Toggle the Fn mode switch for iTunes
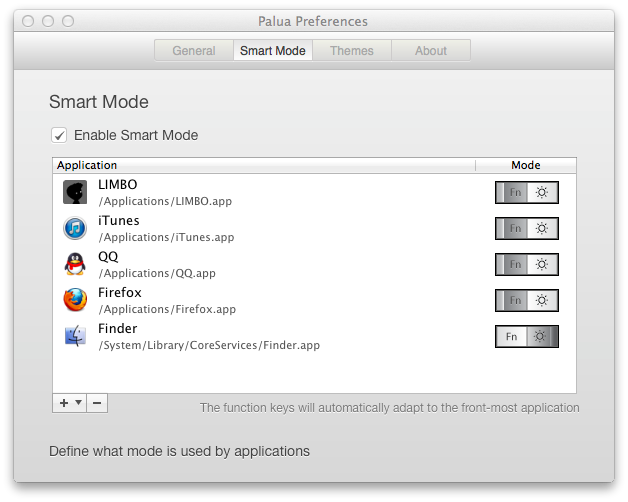Image resolution: width=628 pixels, height=502 pixels. [x=527, y=228]
